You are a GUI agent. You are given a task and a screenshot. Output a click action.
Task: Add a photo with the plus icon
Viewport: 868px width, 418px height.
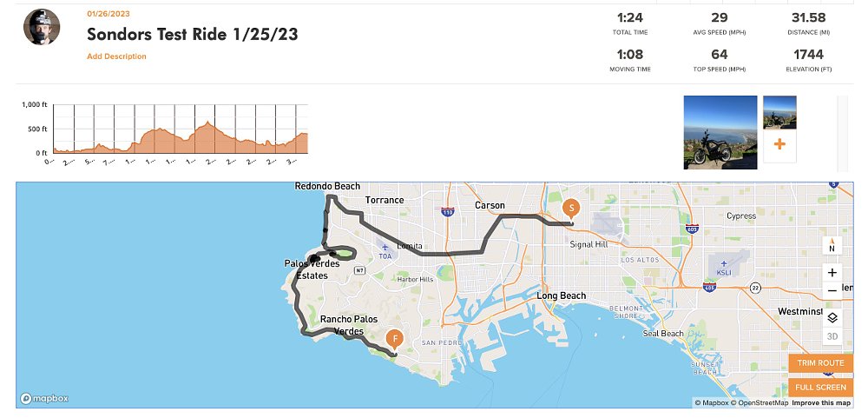(779, 145)
